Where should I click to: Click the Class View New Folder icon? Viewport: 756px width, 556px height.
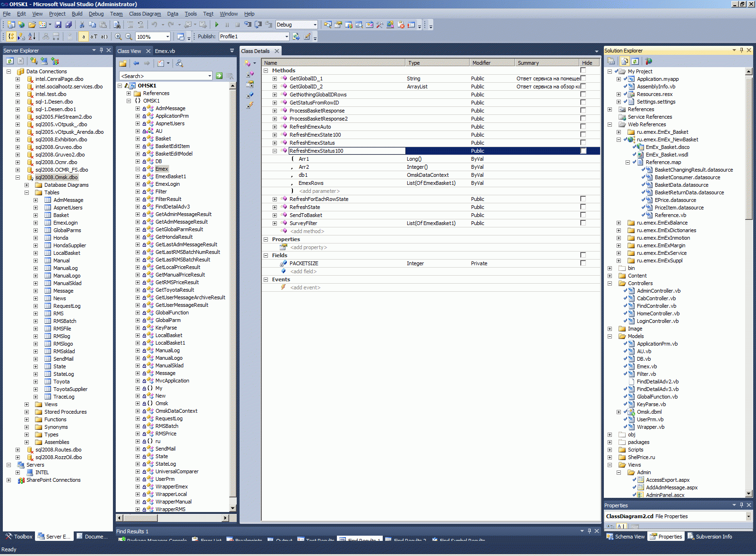123,63
